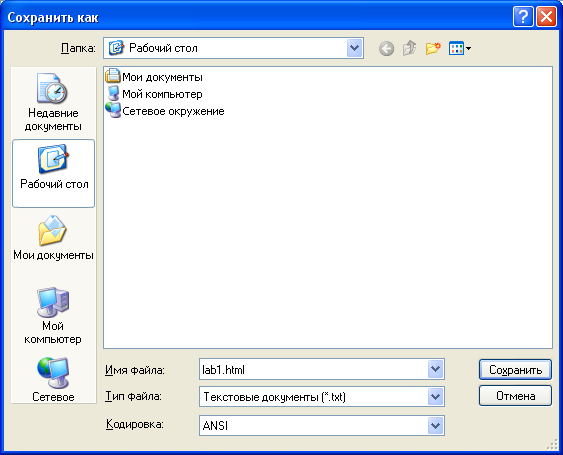The image size is (563, 455).
Task: Click the Рабочий стол folder combo box
Action: point(233,48)
